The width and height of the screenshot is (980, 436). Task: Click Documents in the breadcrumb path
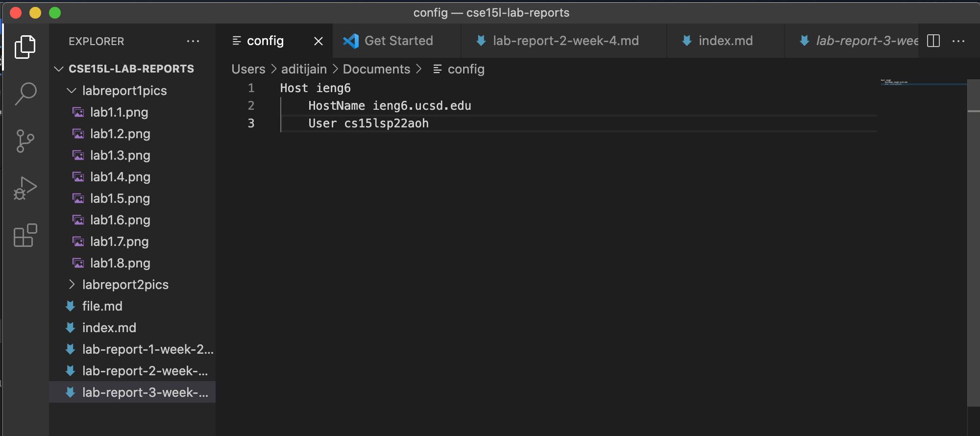pyautogui.click(x=376, y=69)
